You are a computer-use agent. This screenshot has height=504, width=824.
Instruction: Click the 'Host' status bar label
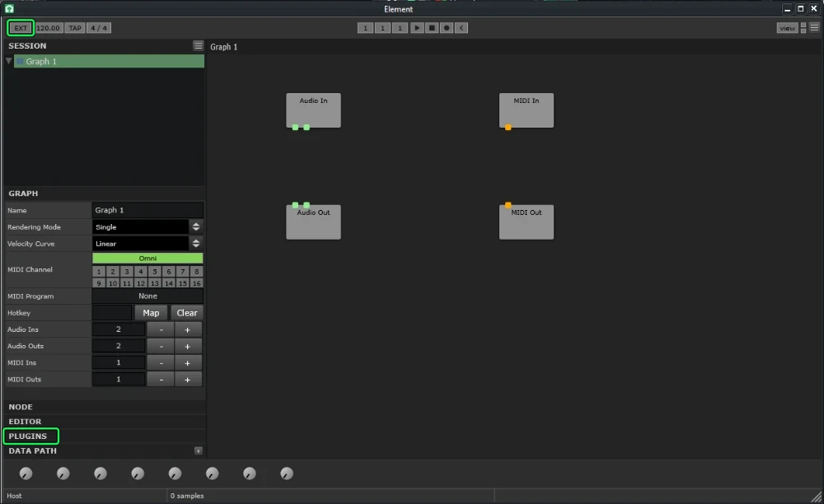[x=14, y=496]
